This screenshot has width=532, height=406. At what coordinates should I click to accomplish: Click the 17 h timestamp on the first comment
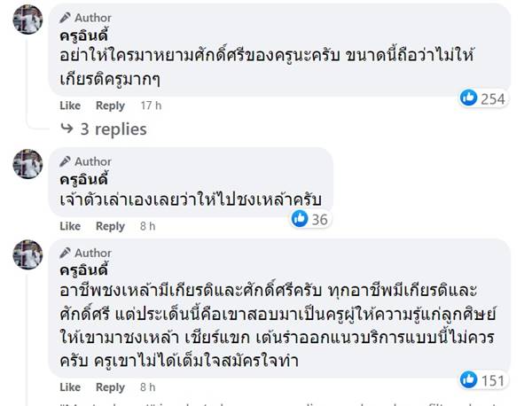152,105
